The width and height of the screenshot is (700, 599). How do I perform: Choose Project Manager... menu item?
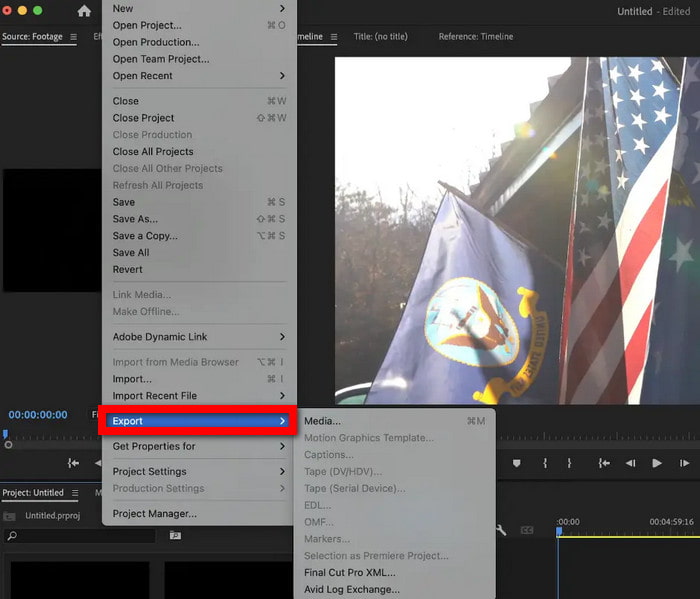(x=199, y=514)
